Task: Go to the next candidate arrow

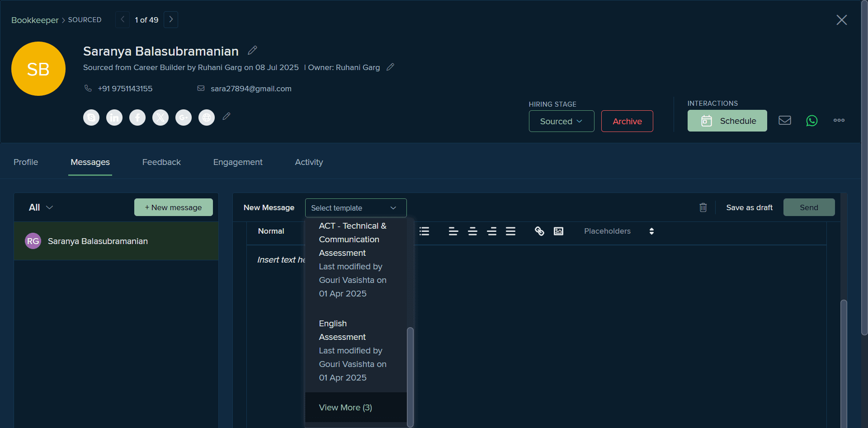Action: coord(170,19)
